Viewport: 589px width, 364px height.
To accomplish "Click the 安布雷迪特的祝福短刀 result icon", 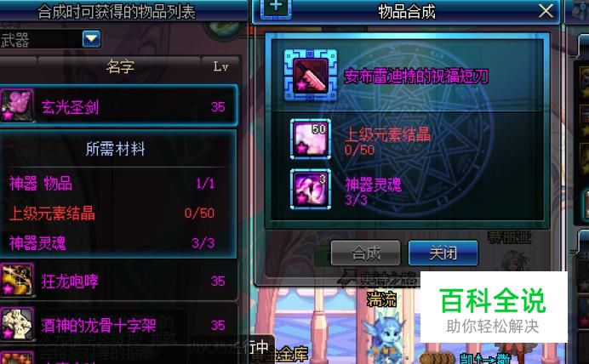I will coord(311,76).
